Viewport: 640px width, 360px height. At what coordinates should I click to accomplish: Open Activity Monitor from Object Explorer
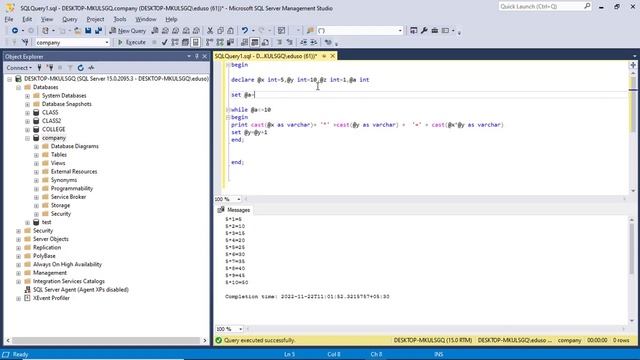[x=91, y=68]
